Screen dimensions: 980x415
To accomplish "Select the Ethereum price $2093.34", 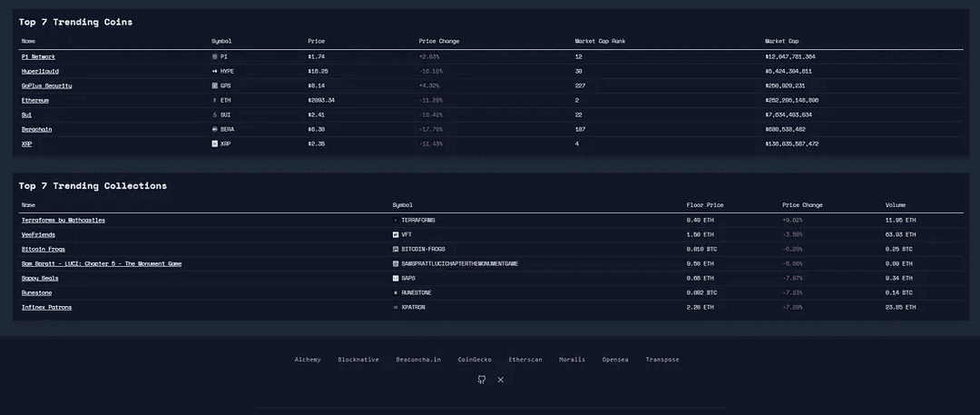I will pos(321,100).
